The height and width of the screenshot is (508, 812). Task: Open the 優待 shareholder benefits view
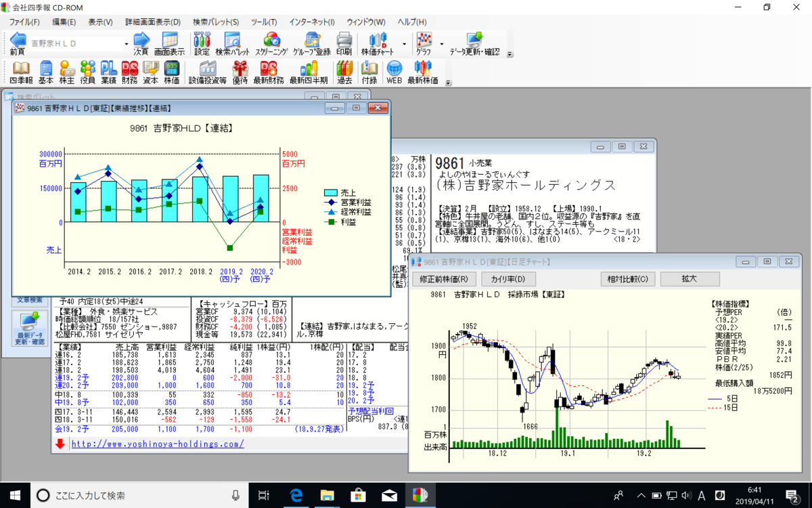(x=240, y=72)
